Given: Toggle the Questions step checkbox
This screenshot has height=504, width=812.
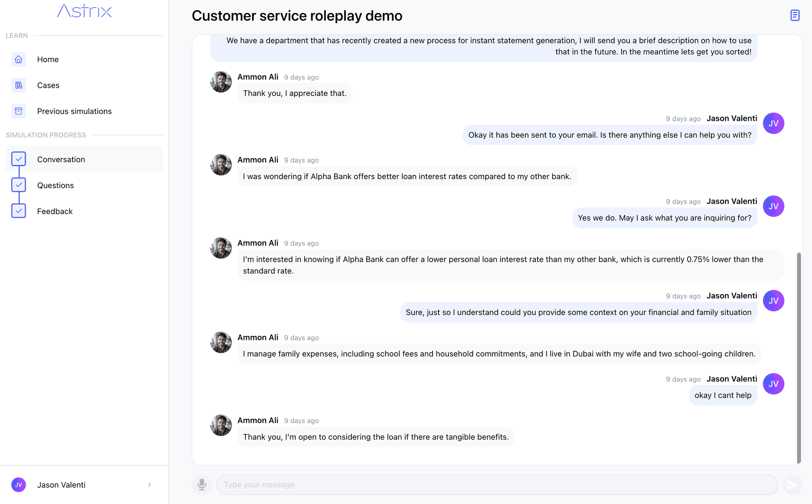Looking at the screenshot, I should (19, 185).
